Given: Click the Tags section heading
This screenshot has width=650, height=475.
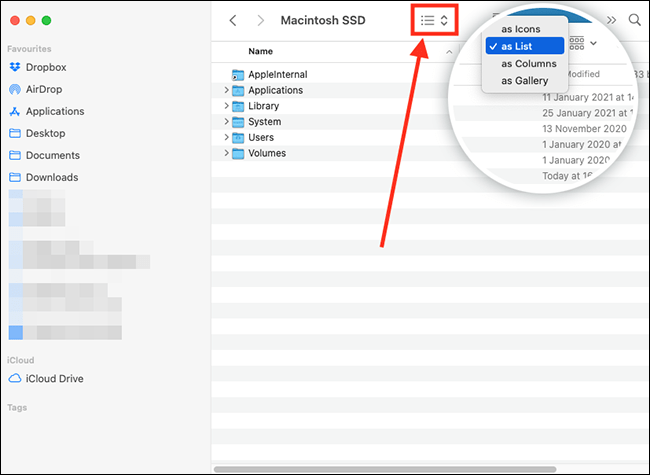Looking at the screenshot, I should pos(17,407).
